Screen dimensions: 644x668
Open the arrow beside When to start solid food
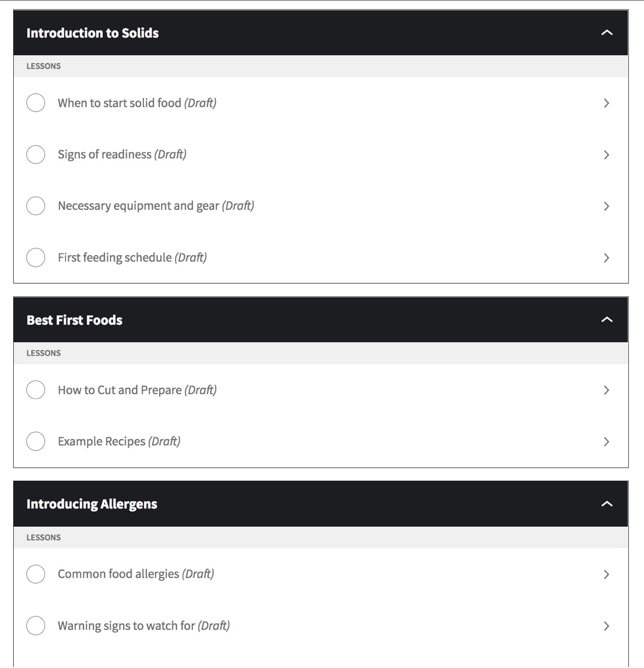607,103
